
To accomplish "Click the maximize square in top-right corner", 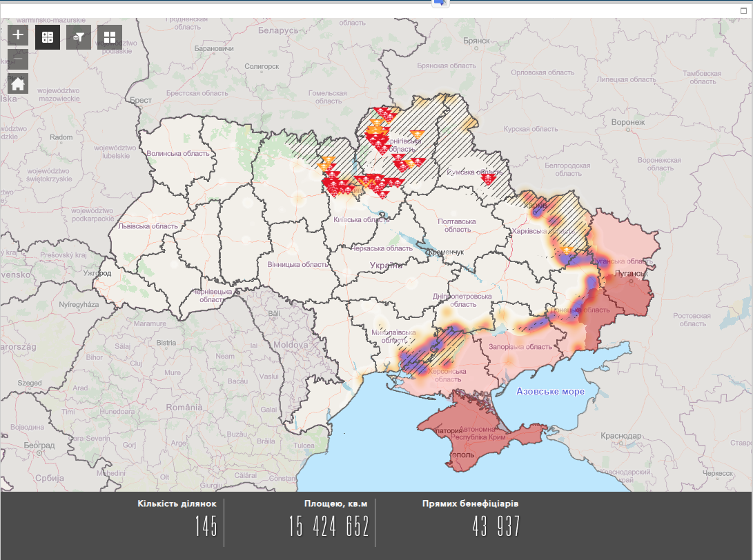I will tap(743, 11).
